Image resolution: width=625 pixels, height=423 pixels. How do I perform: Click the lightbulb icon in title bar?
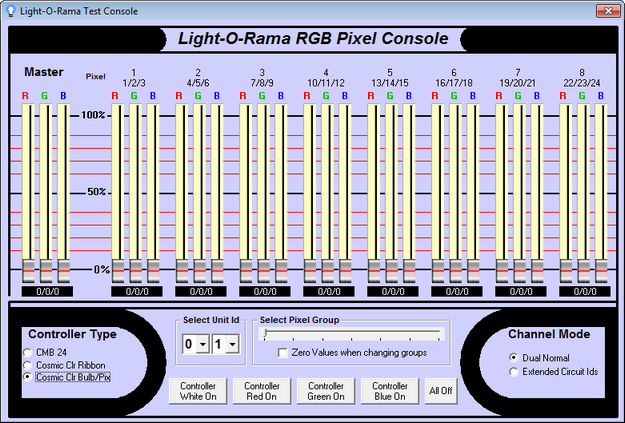[11, 11]
